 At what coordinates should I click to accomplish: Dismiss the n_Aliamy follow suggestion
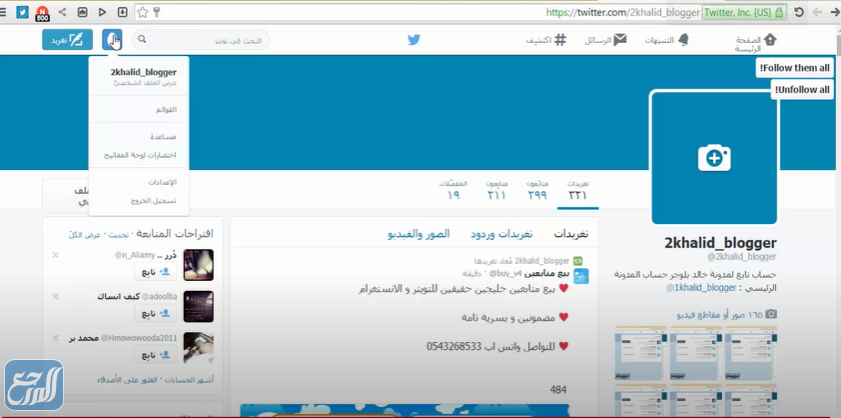55,255
